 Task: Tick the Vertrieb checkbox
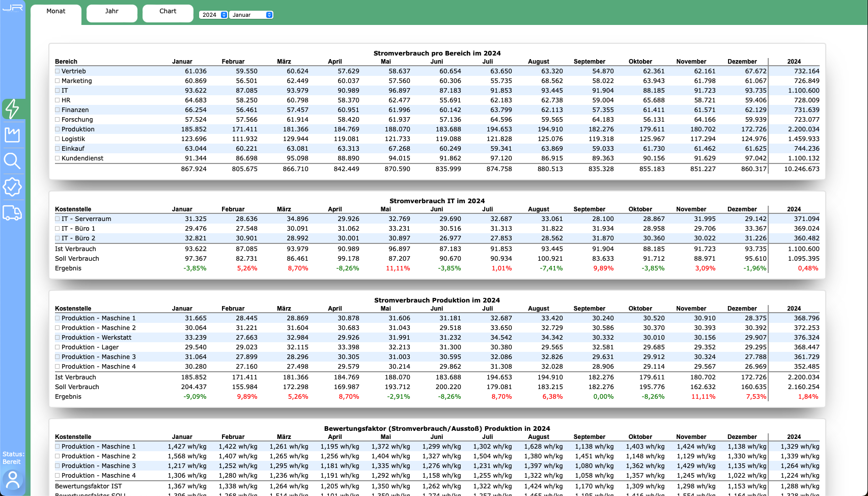tap(58, 71)
